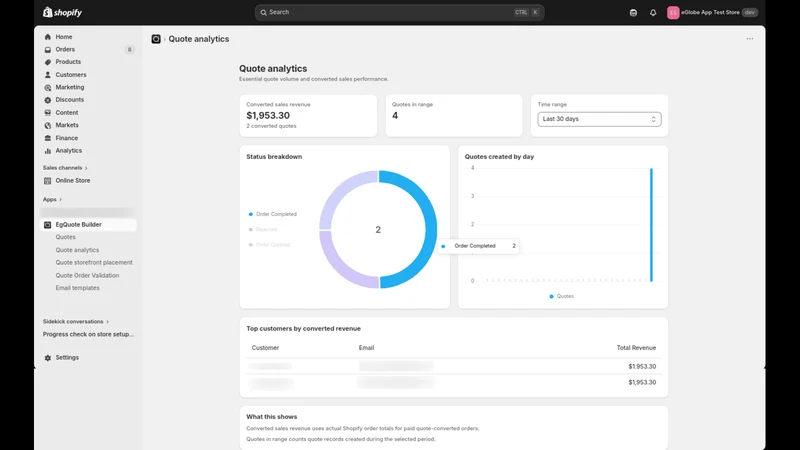Open Marketing in sidebar
This screenshot has width=800, height=450.
[70, 87]
